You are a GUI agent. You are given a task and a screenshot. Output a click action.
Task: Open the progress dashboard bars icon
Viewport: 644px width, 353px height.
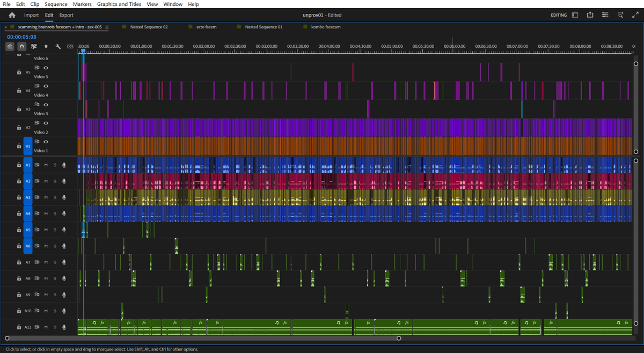(x=605, y=15)
